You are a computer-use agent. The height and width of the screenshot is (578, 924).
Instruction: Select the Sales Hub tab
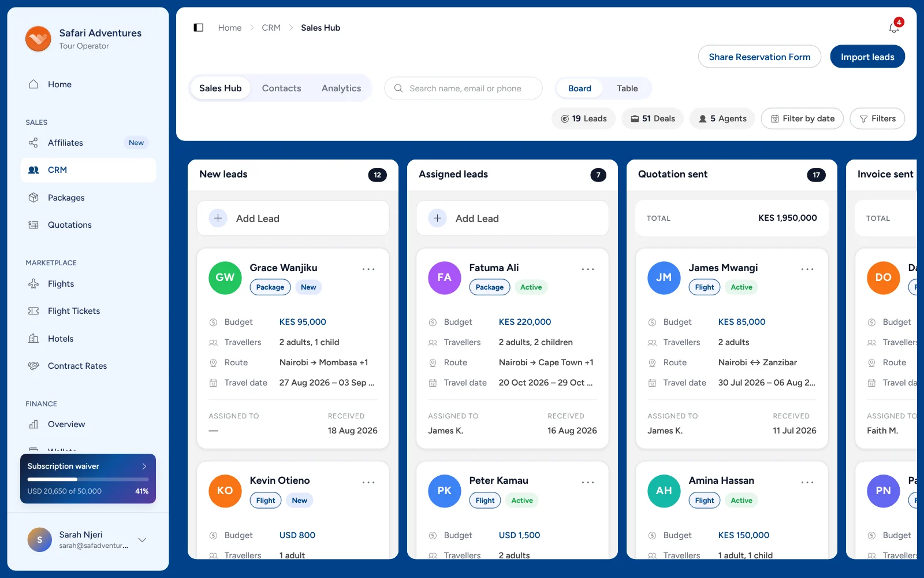click(x=221, y=88)
